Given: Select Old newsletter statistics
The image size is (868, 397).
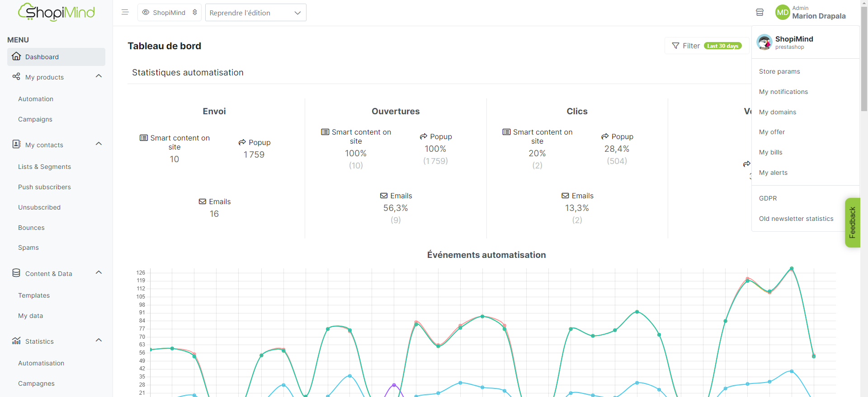Looking at the screenshot, I should [796, 219].
